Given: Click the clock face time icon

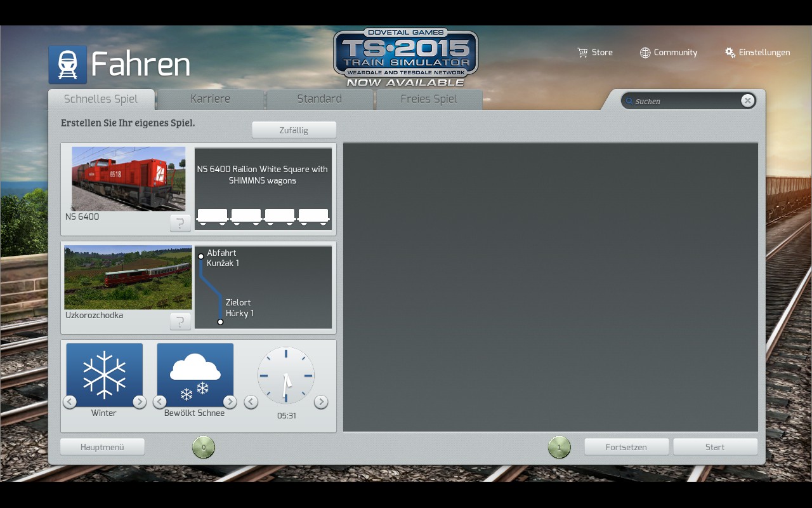Looking at the screenshot, I should tap(286, 375).
